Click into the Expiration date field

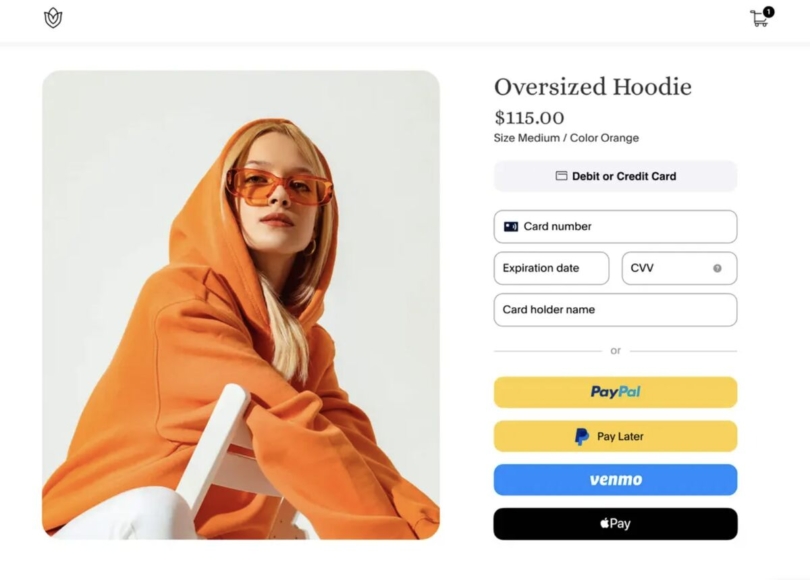(551, 268)
